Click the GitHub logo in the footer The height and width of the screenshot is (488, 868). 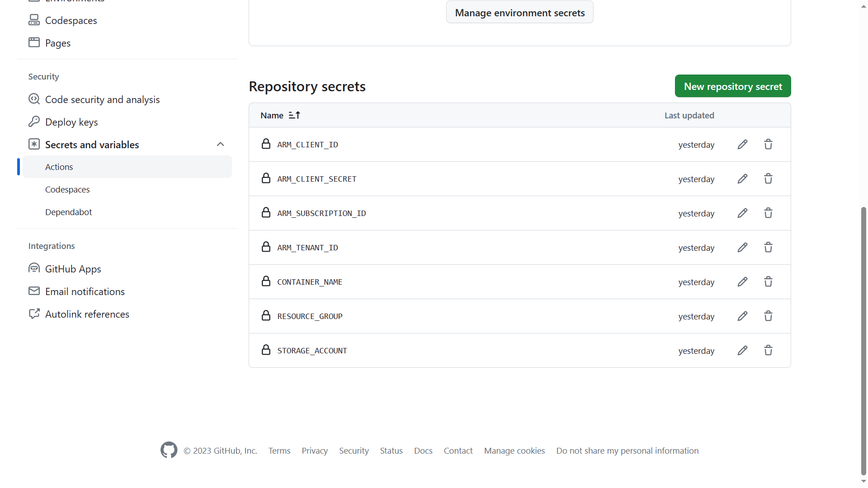168,450
